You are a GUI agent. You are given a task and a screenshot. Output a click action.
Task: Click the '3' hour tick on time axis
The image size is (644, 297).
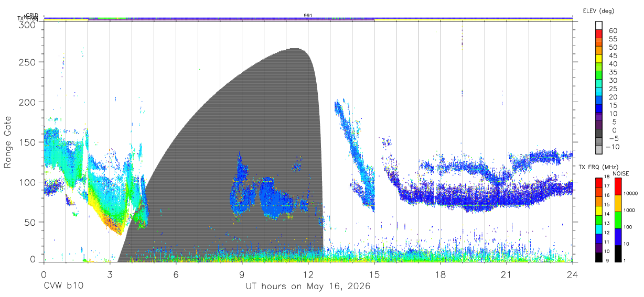point(110,274)
